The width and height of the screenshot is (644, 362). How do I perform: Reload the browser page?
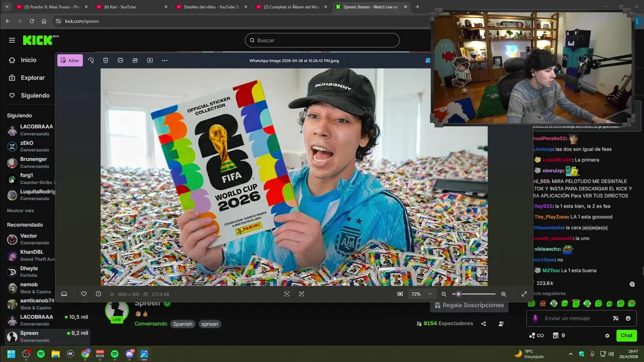pos(32,21)
